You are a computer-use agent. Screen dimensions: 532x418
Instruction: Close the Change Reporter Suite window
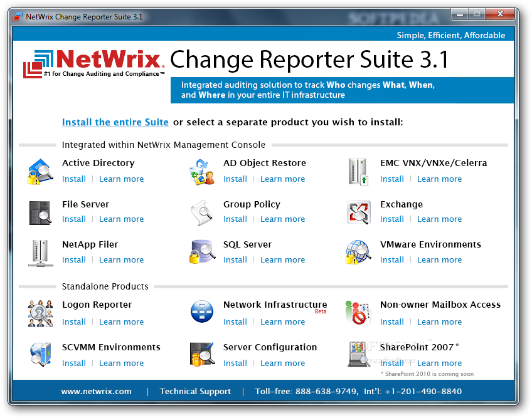click(500, 14)
